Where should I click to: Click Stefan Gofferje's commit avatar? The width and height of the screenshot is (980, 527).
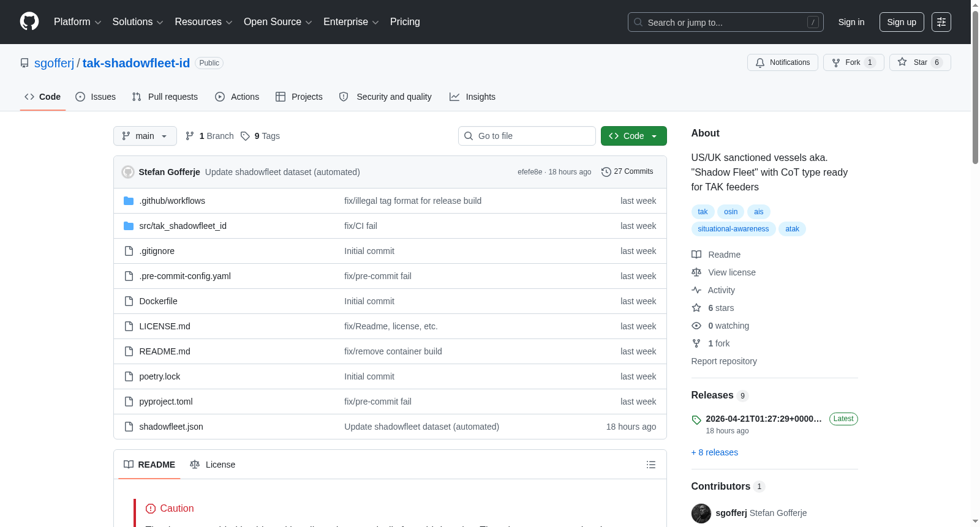128,172
